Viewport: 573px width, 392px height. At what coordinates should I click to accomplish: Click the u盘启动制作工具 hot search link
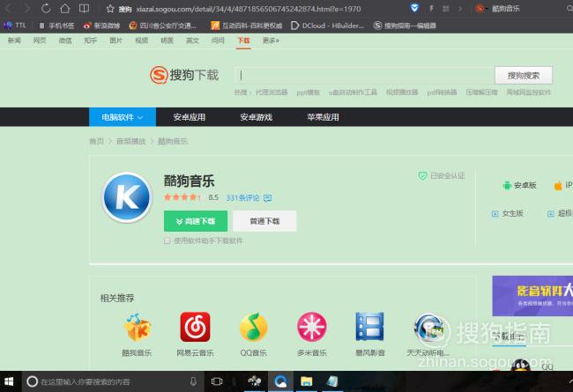[353, 92]
